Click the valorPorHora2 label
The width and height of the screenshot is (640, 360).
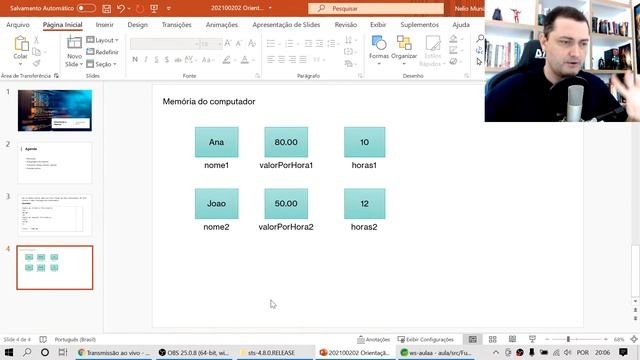click(286, 227)
